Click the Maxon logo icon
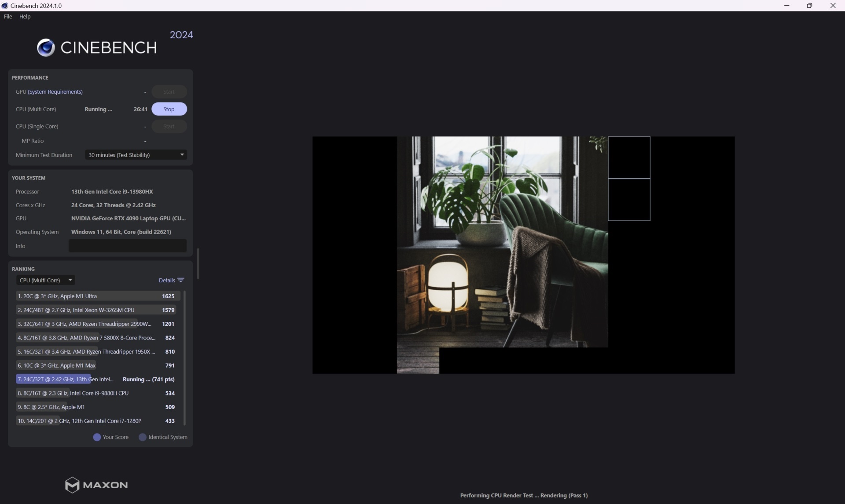The height and width of the screenshot is (504, 845). click(72, 485)
